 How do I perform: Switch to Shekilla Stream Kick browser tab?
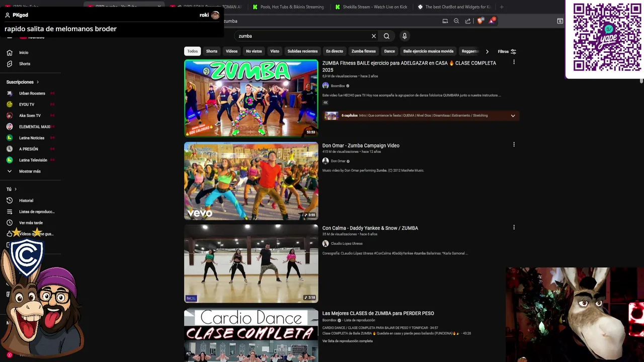coord(371,7)
